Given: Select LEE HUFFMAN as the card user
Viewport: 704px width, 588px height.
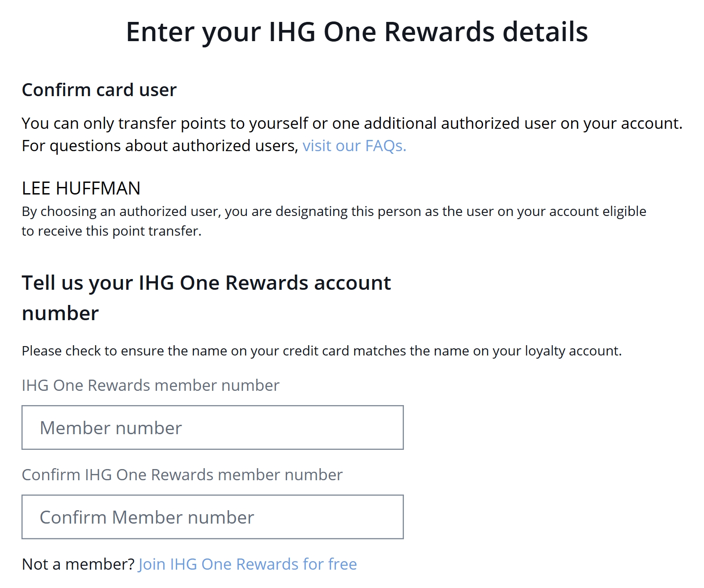Looking at the screenshot, I should point(81,188).
